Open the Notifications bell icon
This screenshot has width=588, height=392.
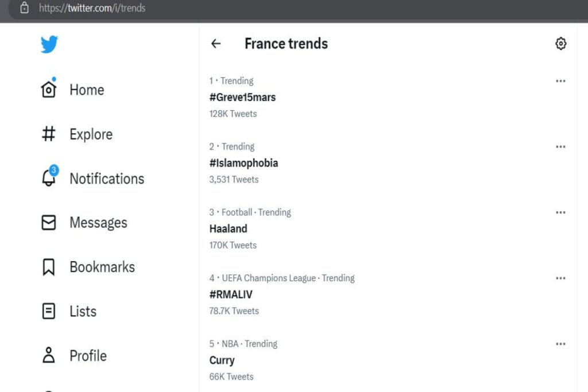pos(49,177)
